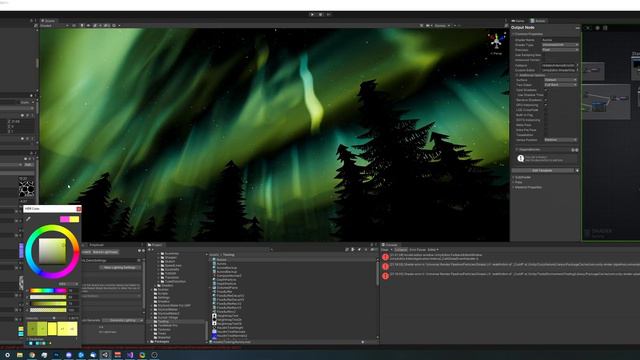
Task: Select the darkest exposure swatch
Action: point(32,329)
